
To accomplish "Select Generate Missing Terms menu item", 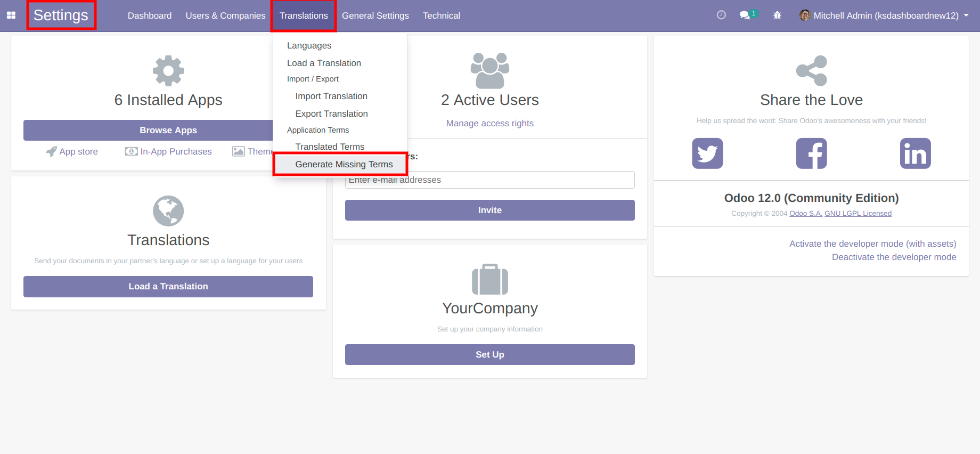I will coord(344,164).
